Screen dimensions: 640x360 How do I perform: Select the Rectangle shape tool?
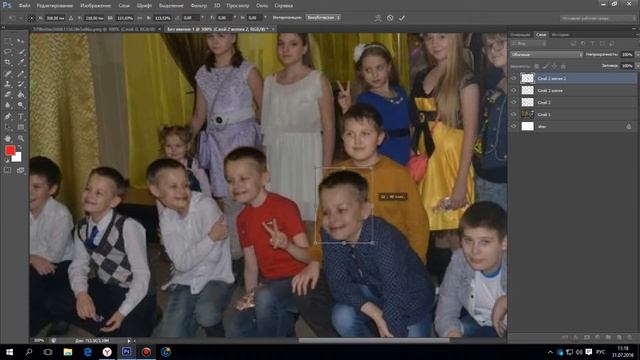20,127
